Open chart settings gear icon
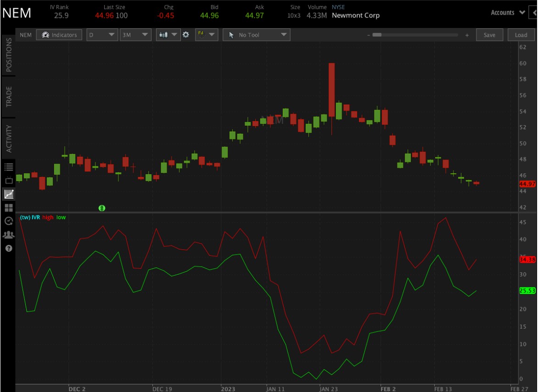 point(186,35)
